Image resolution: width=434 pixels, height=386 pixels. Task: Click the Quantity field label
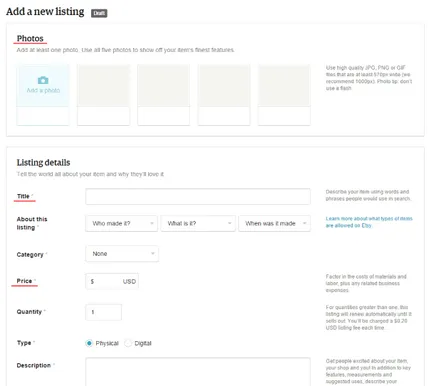click(29, 312)
